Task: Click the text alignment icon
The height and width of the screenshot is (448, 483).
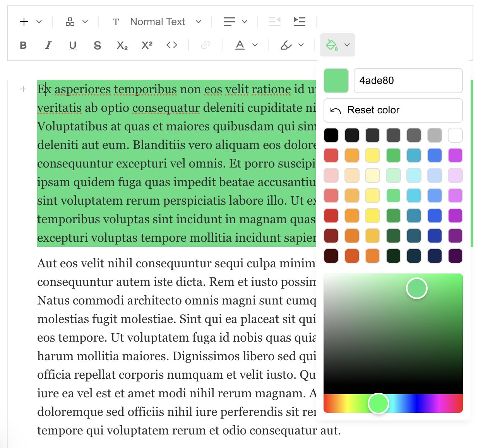Action: pyautogui.click(x=230, y=22)
